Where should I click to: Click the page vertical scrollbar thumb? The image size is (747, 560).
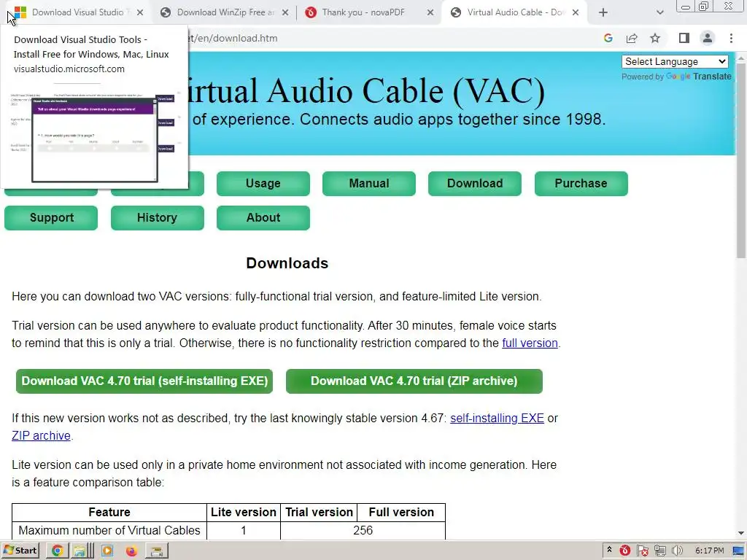point(741,162)
